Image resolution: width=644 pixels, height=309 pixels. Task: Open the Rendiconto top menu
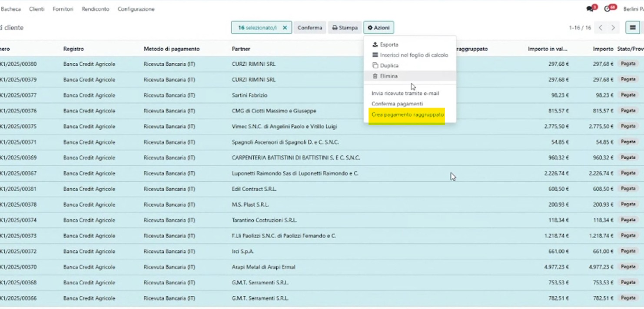95,9
